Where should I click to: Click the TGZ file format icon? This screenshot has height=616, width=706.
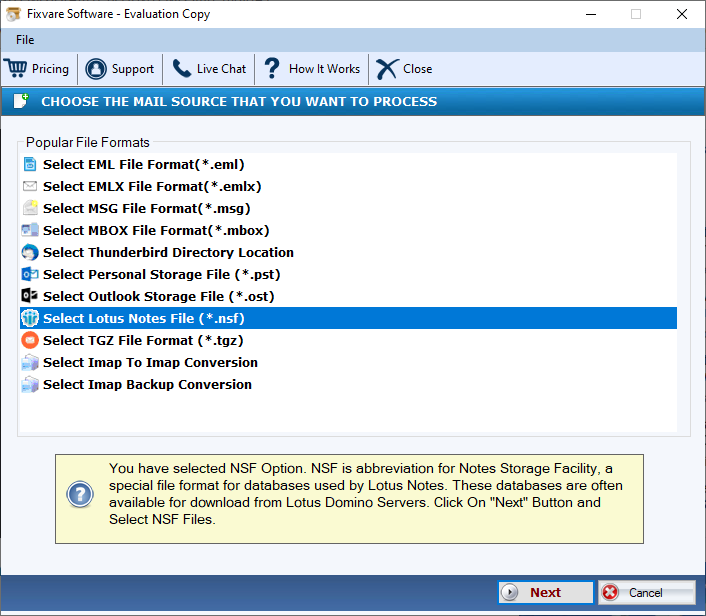click(30, 340)
